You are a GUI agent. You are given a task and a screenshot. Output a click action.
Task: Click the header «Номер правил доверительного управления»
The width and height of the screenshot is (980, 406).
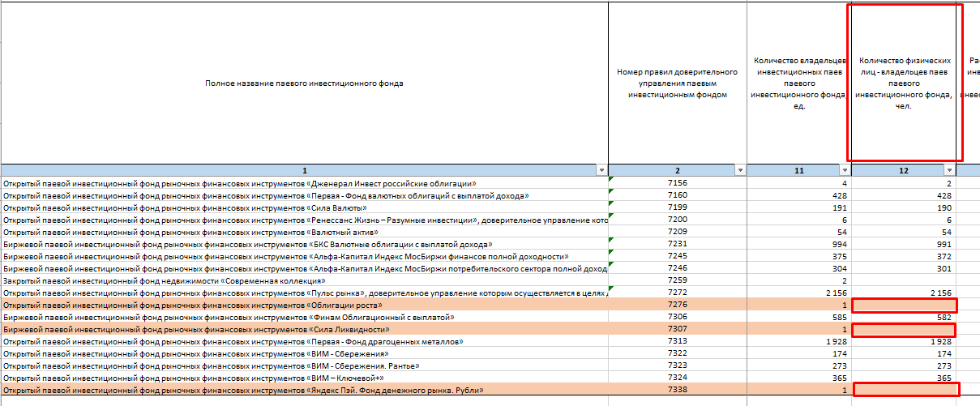677,83
